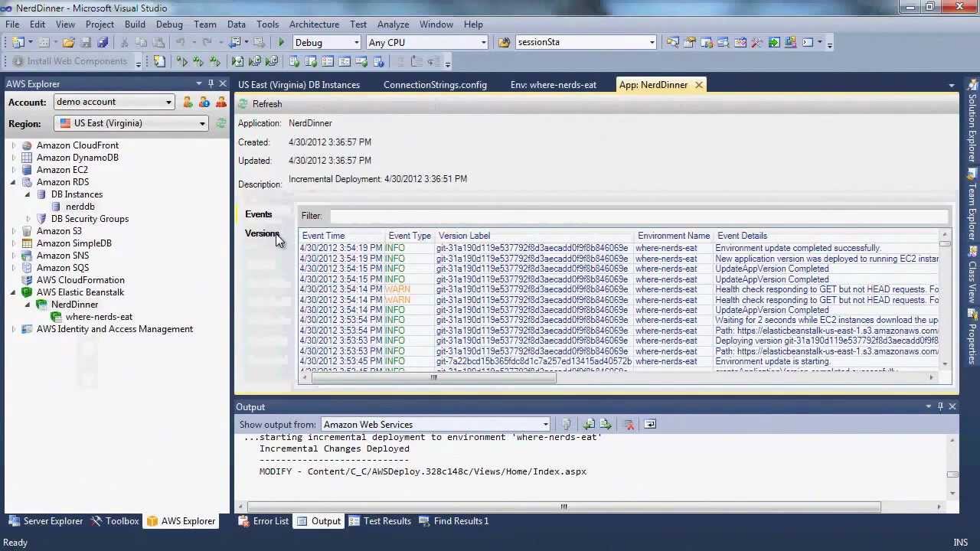Image resolution: width=980 pixels, height=551 pixels.
Task: Switch to Find Results 1 tab
Action: (453, 521)
